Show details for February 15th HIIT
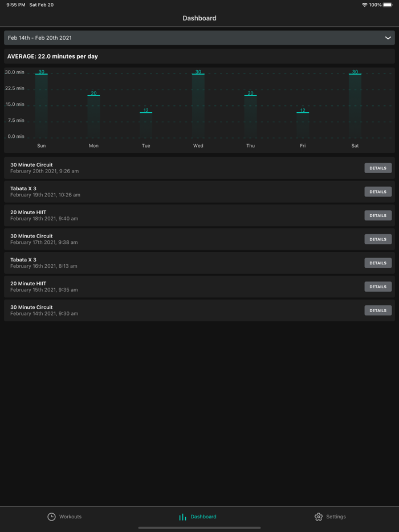The width and height of the screenshot is (399, 532). [378, 287]
